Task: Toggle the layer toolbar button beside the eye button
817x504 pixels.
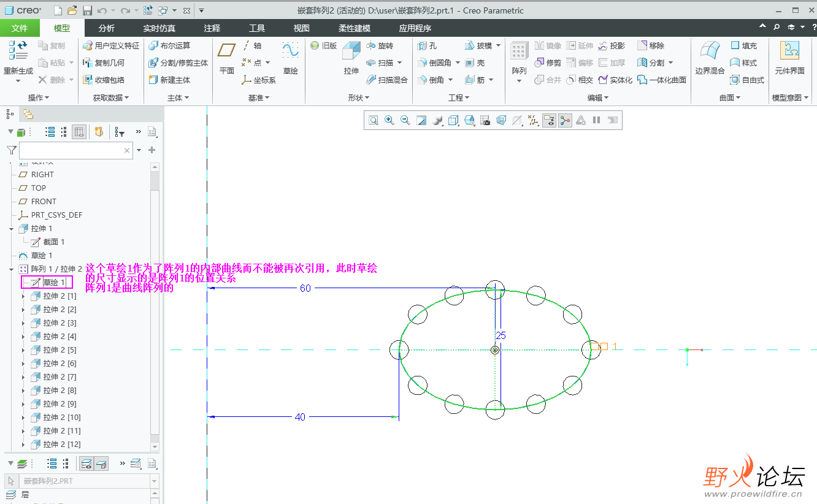Action: click(x=102, y=464)
